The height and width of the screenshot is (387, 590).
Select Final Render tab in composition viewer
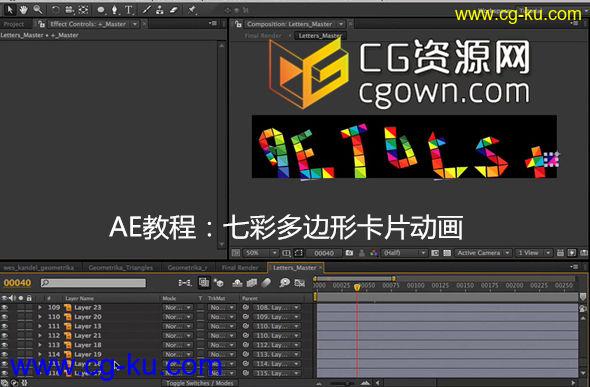click(263, 36)
